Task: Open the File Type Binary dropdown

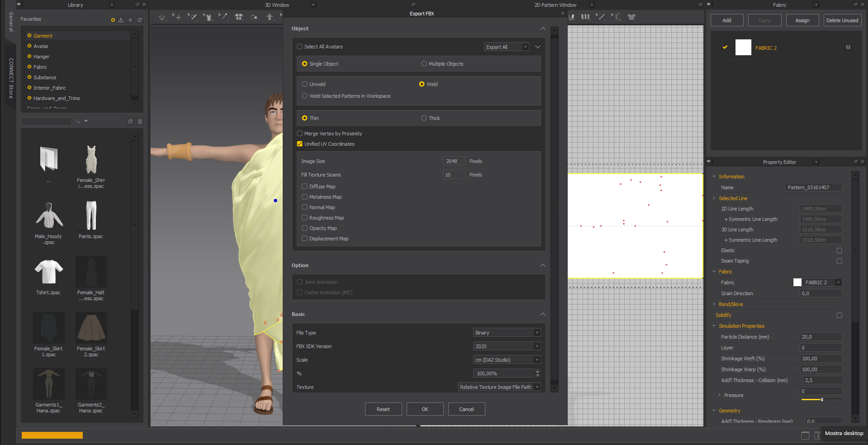Action: coord(507,333)
